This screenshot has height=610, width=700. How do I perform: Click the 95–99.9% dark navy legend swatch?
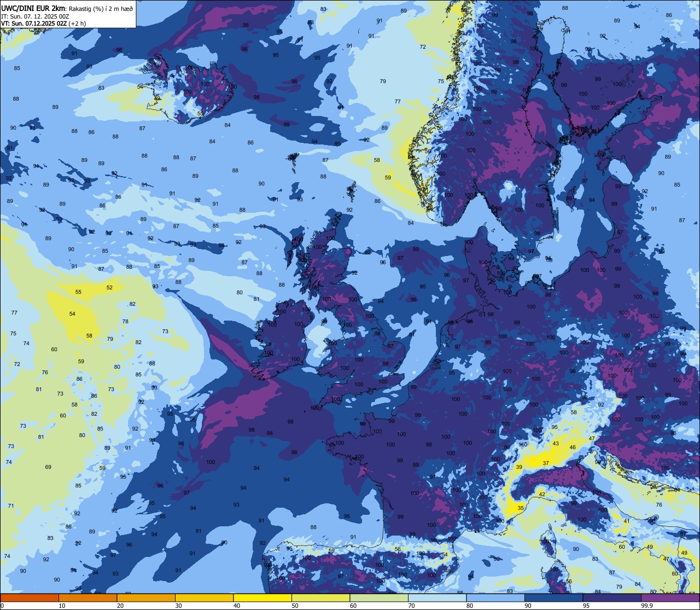tap(612, 597)
